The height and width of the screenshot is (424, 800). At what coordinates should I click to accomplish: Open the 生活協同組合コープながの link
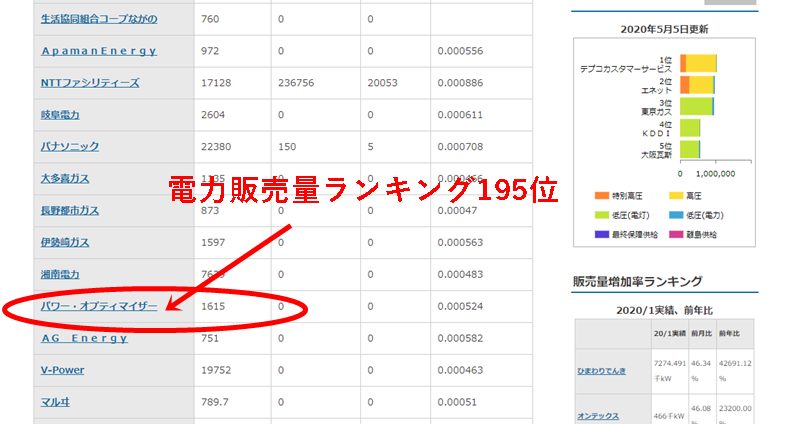[99, 19]
